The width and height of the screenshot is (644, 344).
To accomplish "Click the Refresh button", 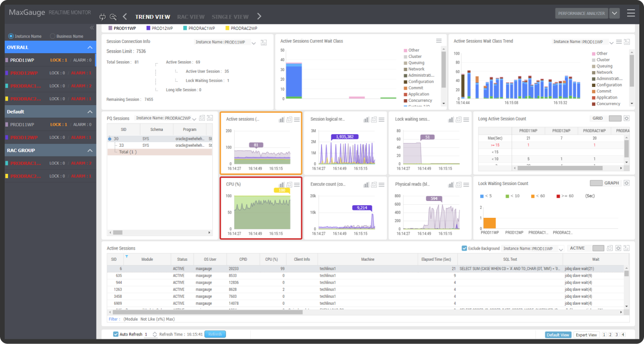I will tap(215, 334).
